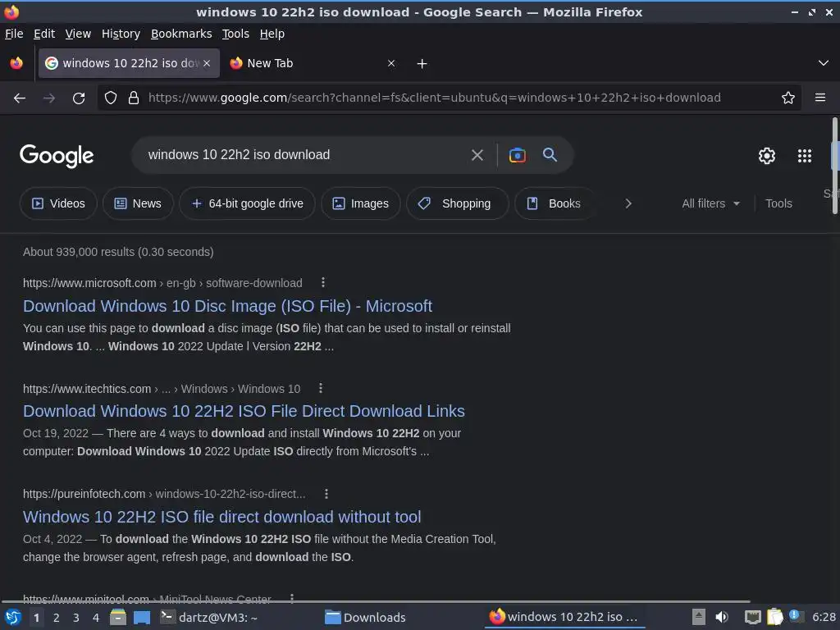Image resolution: width=840 pixels, height=630 pixels.
Task: Open the View menu
Action: [x=78, y=34]
